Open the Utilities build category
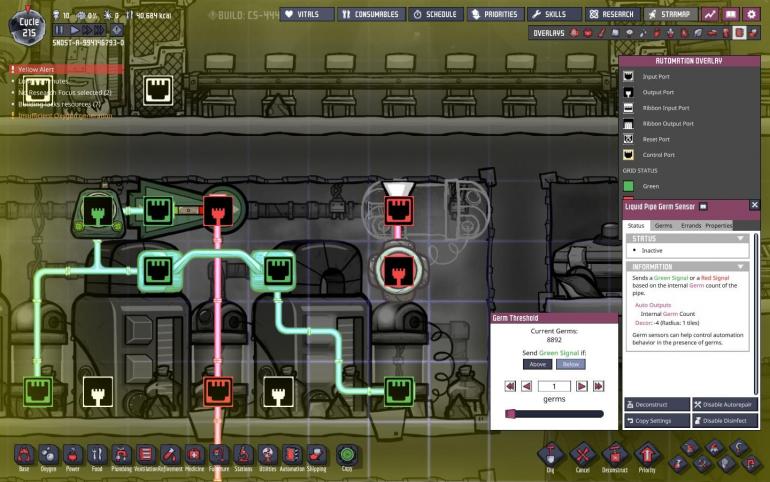Screen dimensions: 770x482 point(268,455)
